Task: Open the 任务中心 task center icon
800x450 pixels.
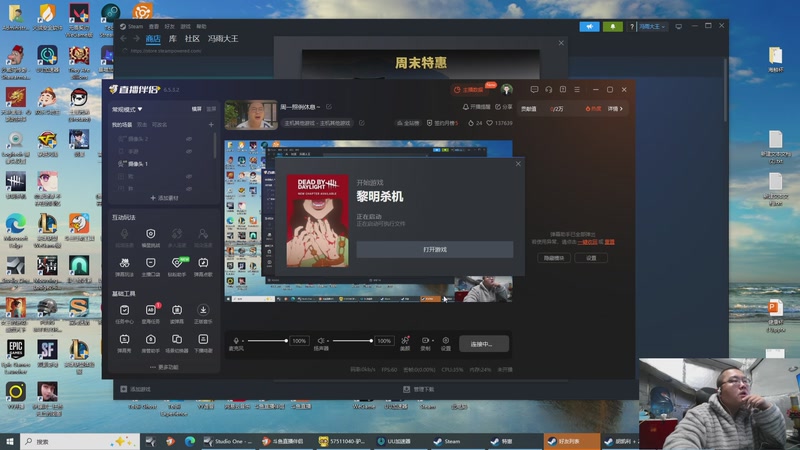Action: pyautogui.click(x=124, y=310)
